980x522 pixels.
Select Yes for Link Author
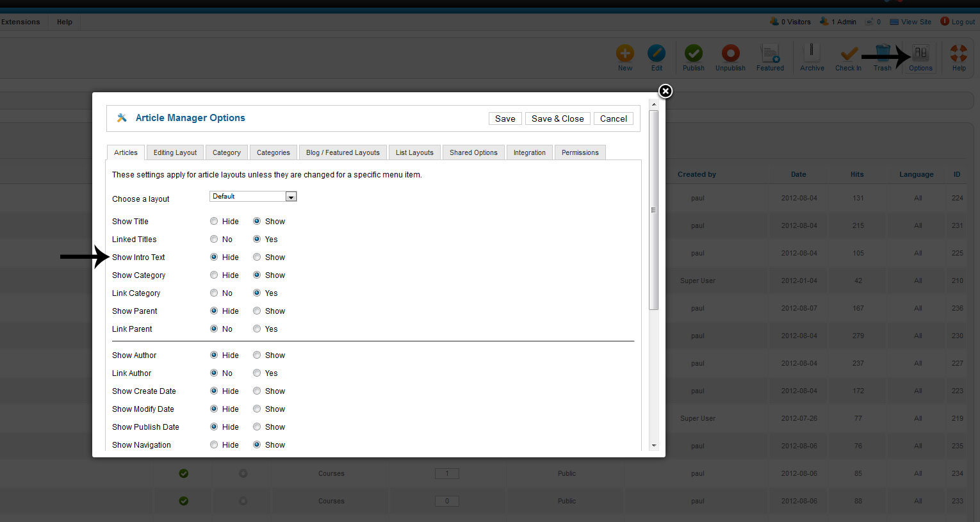click(257, 373)
